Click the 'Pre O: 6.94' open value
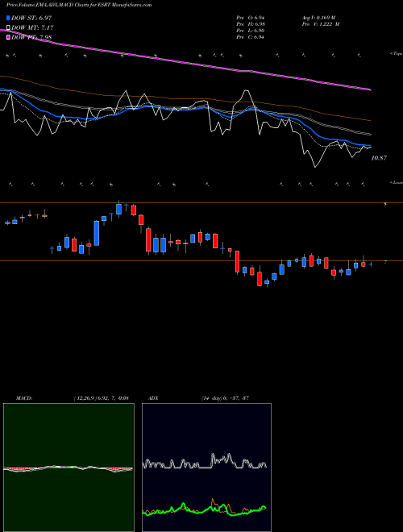403x532 pixels. 250,18
